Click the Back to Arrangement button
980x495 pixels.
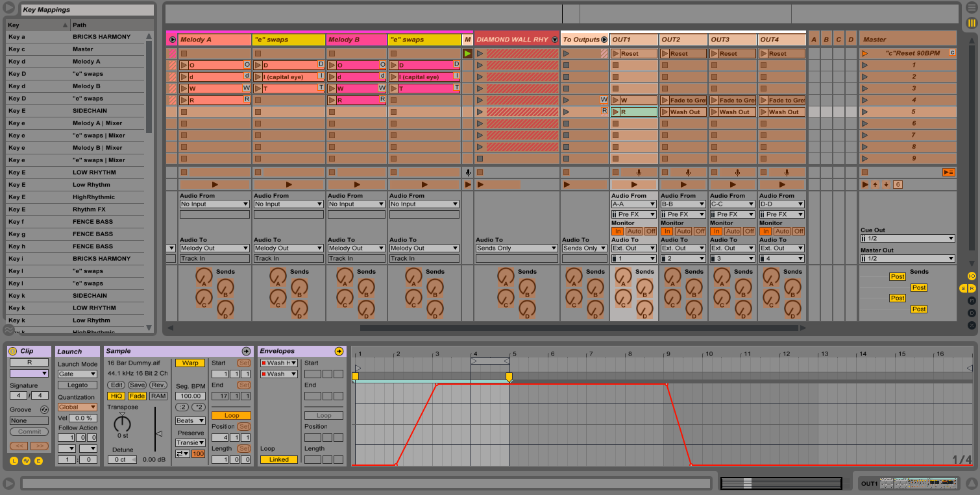948,172
